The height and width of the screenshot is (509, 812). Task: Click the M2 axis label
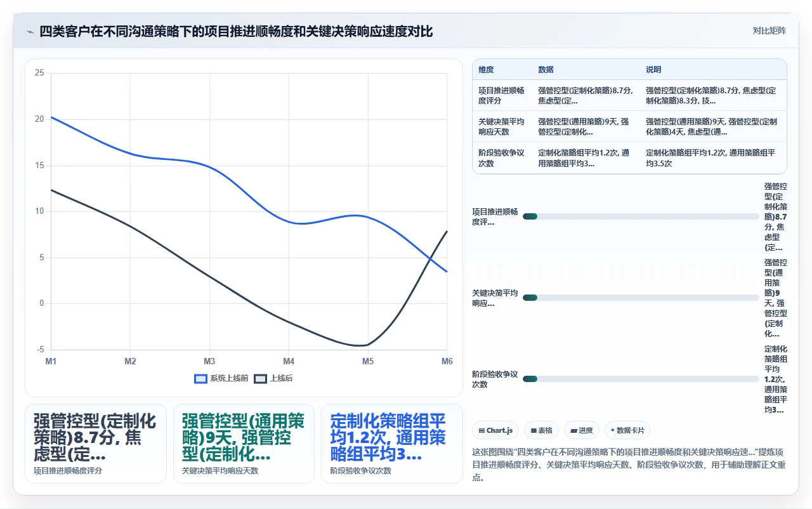(x=130, y=361)
